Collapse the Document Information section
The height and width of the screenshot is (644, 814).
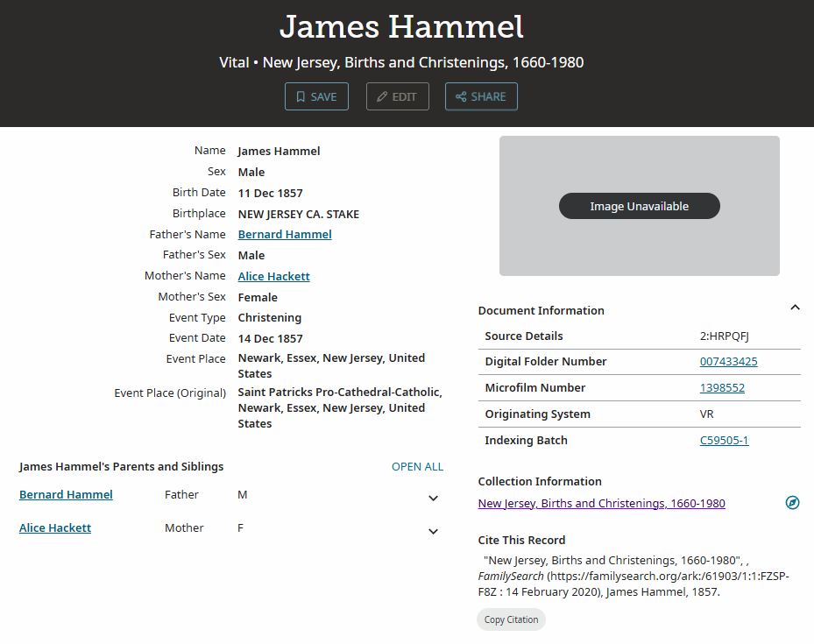pos(795,308)
